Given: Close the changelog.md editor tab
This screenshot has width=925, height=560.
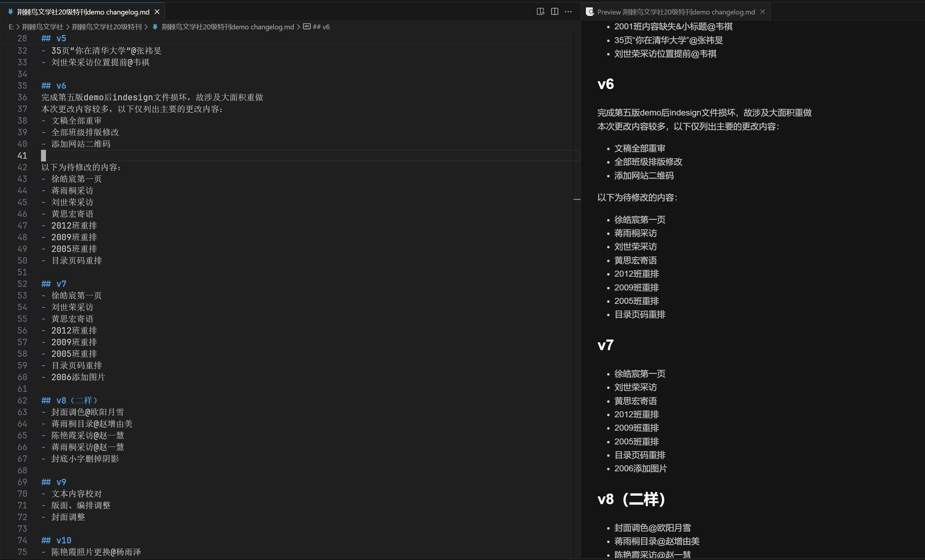Looking at the screenshot, I should click(157, 12).
